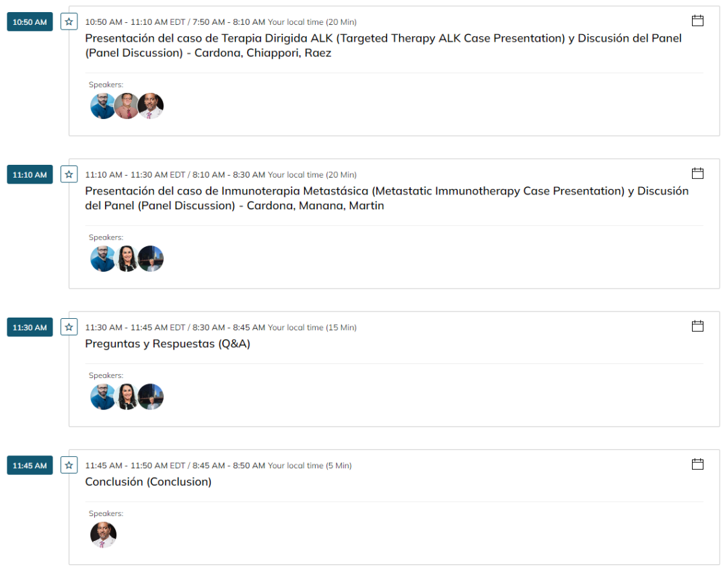Star the 10:50 AM ALK case session
This screenshot has height=588, width=727.
point(69,22)
